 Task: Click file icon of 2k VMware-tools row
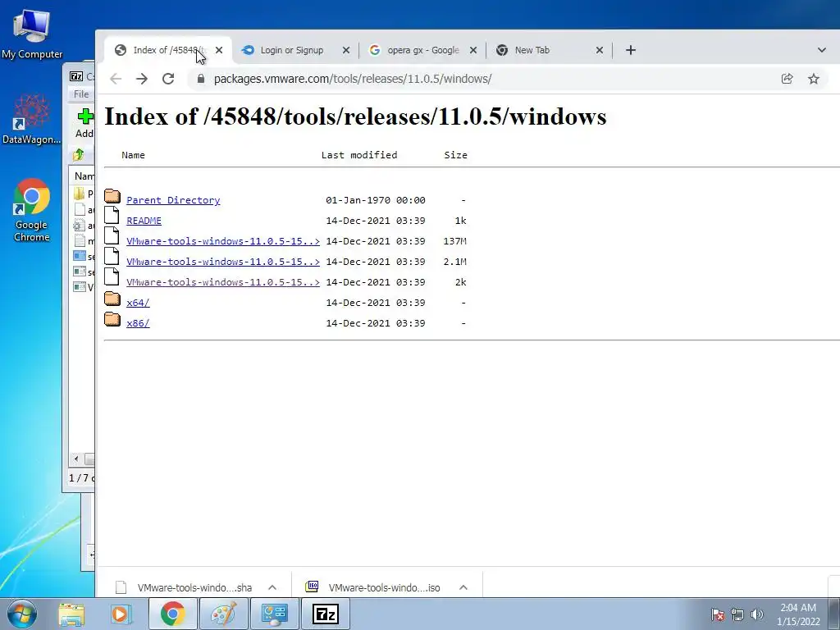pos(112,276)
